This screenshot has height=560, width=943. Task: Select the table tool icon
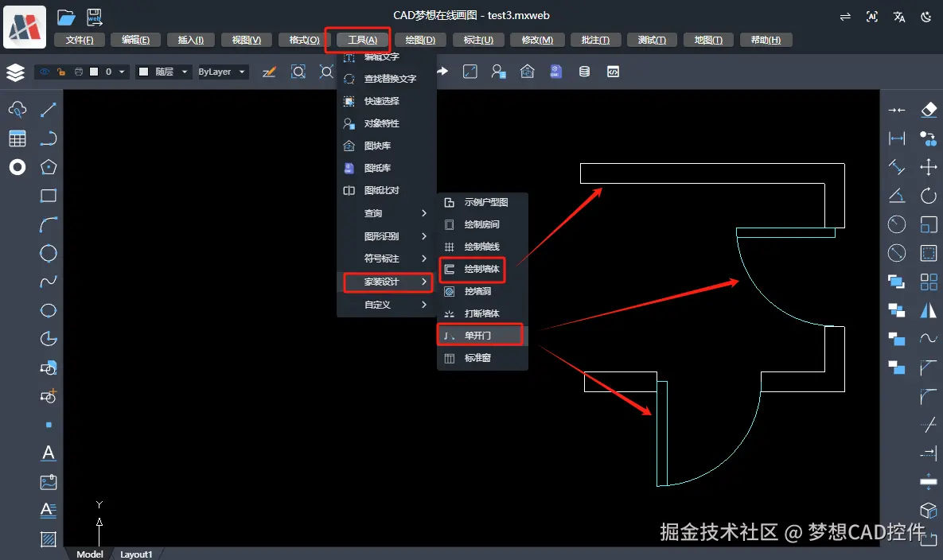point(17,138)
